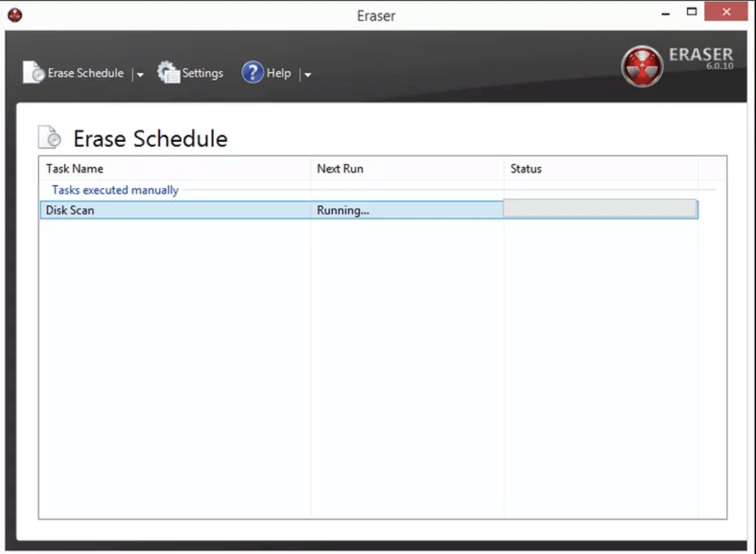
Task: Click the page icon beside Erase Schedule heading
Action: pyautogui.click(x=50, y=138)
